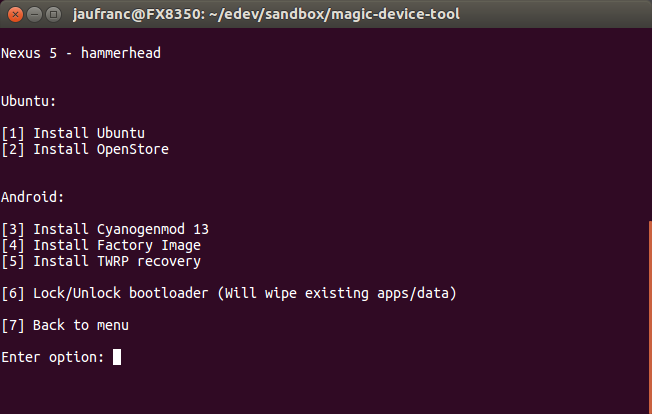Click the Install Factory Image line
Image resolution: width=652 pixels, height=414 pixels.
point(101,246)
